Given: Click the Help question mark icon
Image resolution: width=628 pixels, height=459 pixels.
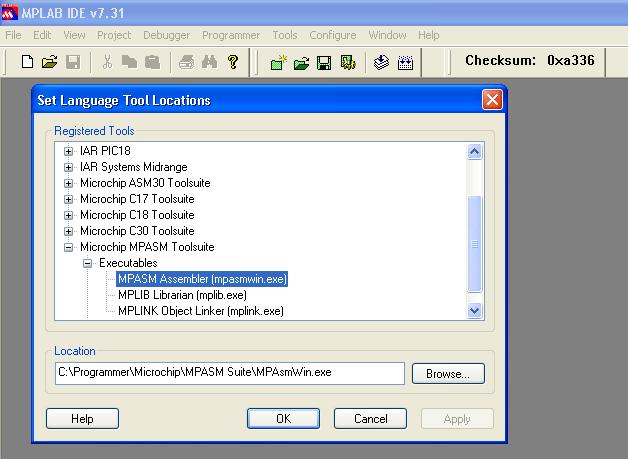Looking at the screenshot, I should [233, 62].
